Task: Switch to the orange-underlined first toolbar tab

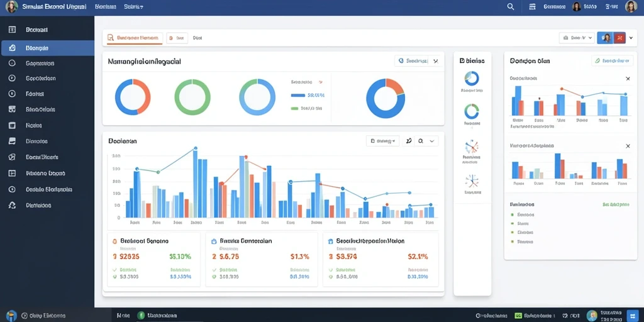Action: [x=133, y=38]
